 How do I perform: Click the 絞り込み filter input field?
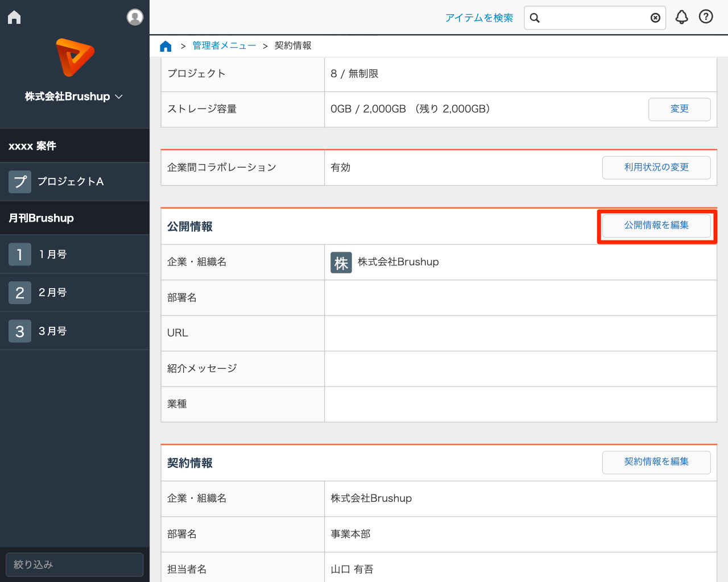(75, 564)
